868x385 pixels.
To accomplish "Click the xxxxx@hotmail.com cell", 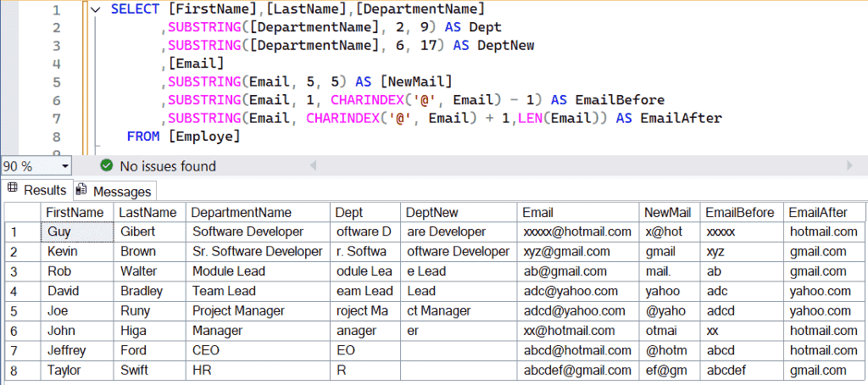I will pyautogui.click(x=578, y=232).
